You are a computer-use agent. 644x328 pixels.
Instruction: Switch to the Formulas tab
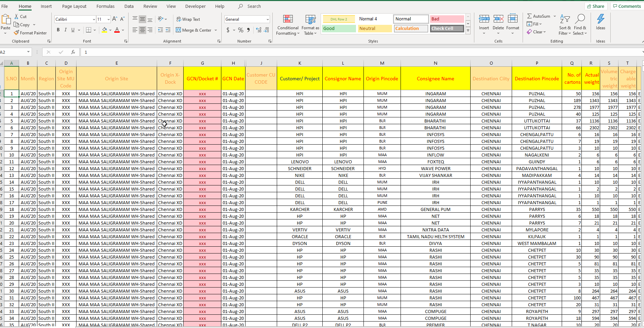click(x=105, y=6)
